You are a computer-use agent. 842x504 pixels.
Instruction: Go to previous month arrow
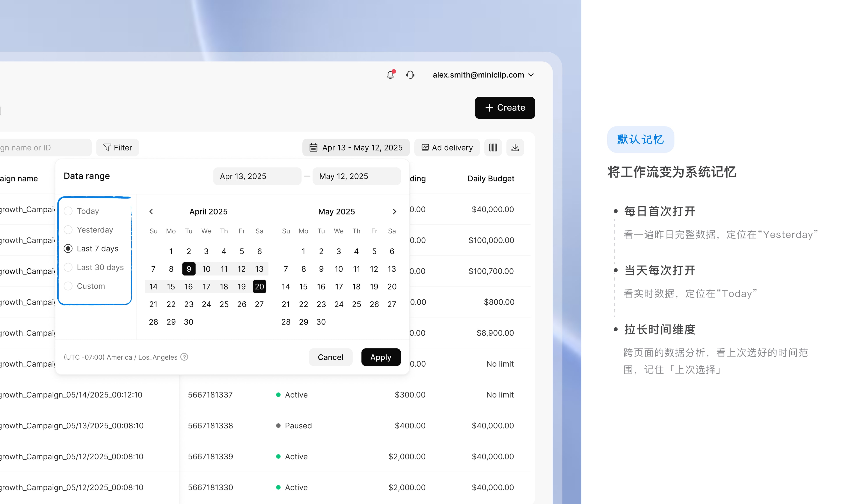pyautogui.click(x=151, y=212)
